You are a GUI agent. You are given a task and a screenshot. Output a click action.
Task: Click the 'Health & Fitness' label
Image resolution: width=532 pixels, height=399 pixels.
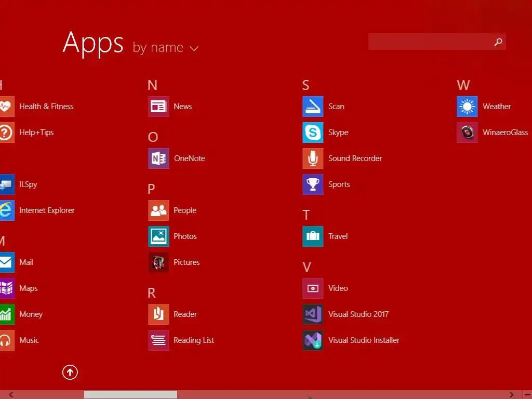pyautogui.click(x=46, y=107)
